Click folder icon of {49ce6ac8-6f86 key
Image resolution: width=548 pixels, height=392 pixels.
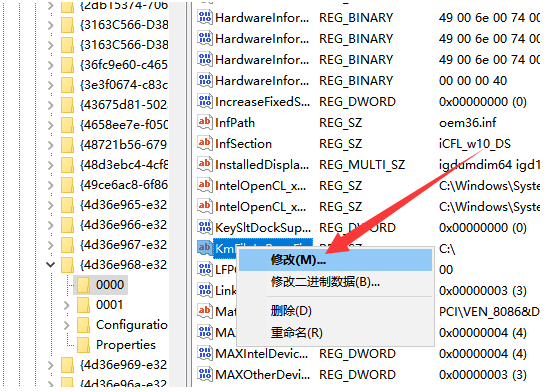[67, 184]
